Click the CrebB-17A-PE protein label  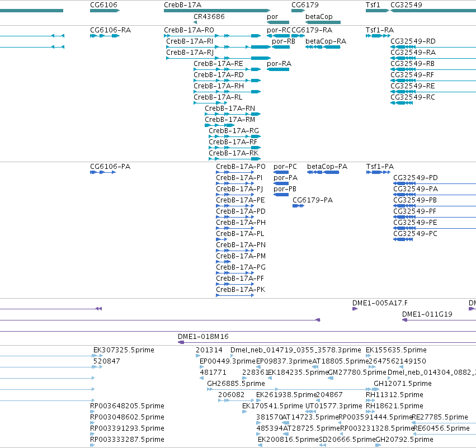(x=241, y=200)
